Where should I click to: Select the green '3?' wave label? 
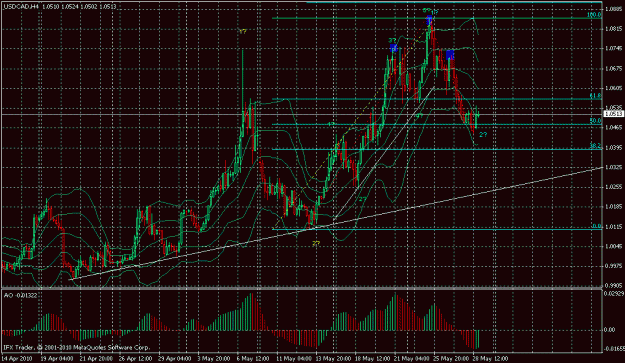(x=392, y=40)
